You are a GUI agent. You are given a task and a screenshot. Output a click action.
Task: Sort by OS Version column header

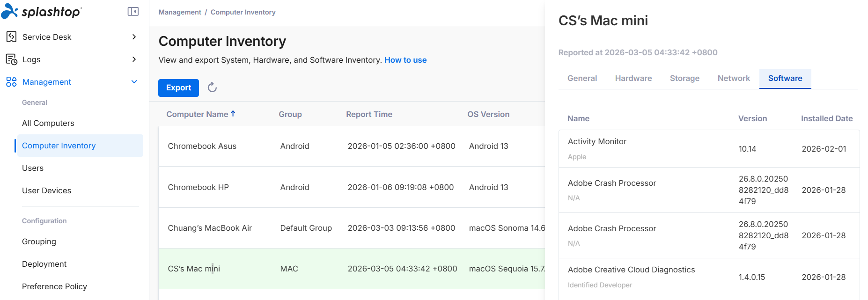click(x=488, y=114)
